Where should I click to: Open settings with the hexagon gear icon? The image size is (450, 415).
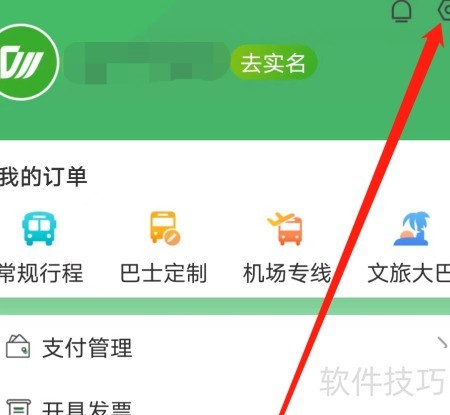[x=445, y=11]
